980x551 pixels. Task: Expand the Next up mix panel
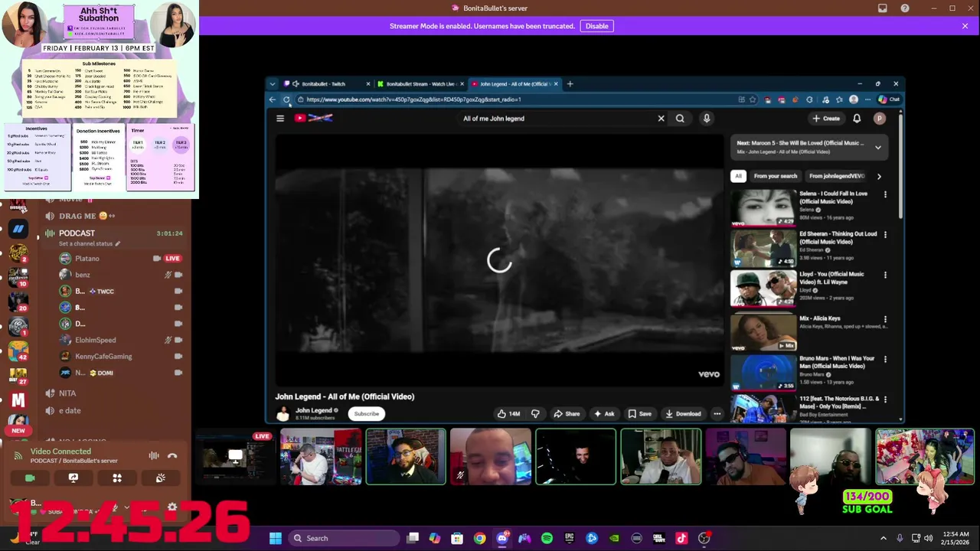point(878,147)
